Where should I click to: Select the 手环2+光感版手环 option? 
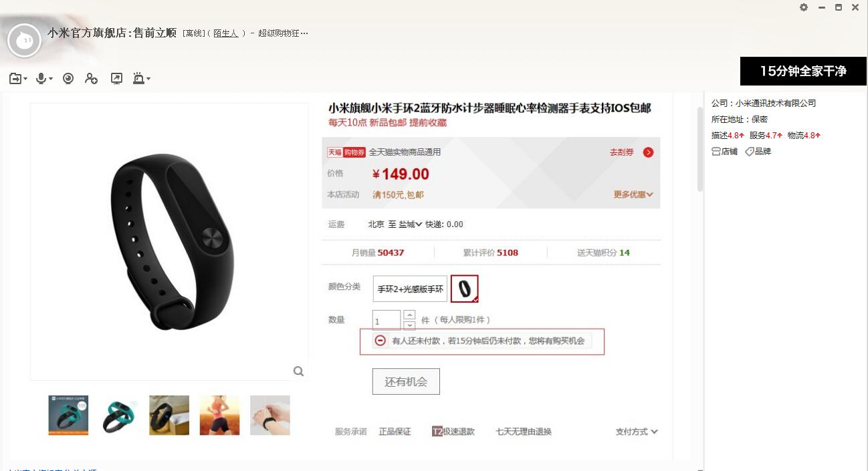pyautogui.click(x=410, y=289)
